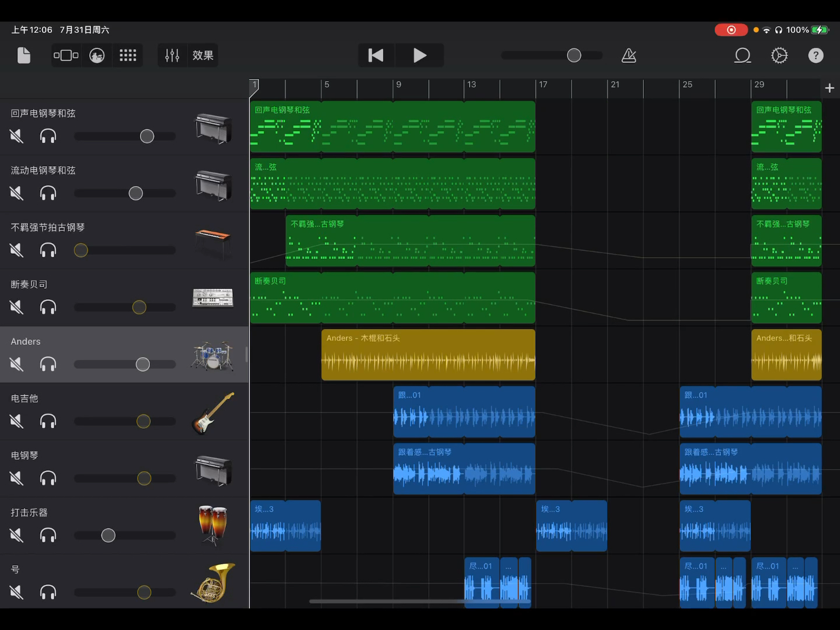Select the 断奏贝司 track name
840x630 pixels.
click(29, 285)
